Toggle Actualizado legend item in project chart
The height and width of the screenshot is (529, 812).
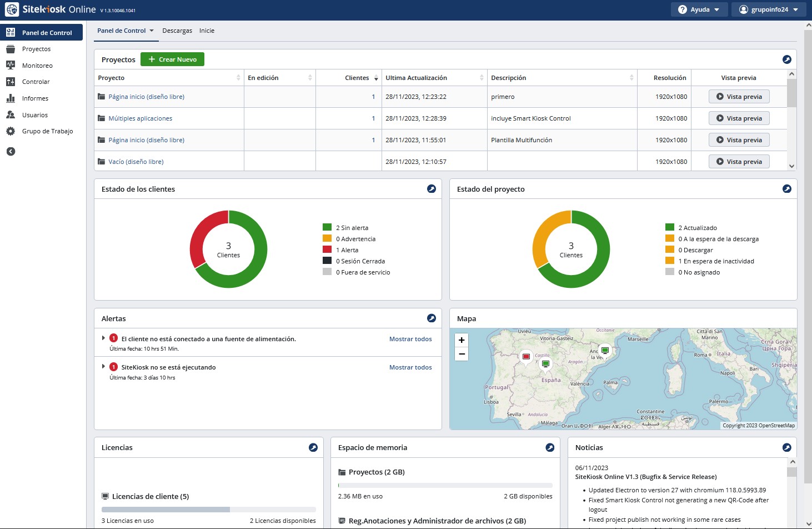pos(697,228)
